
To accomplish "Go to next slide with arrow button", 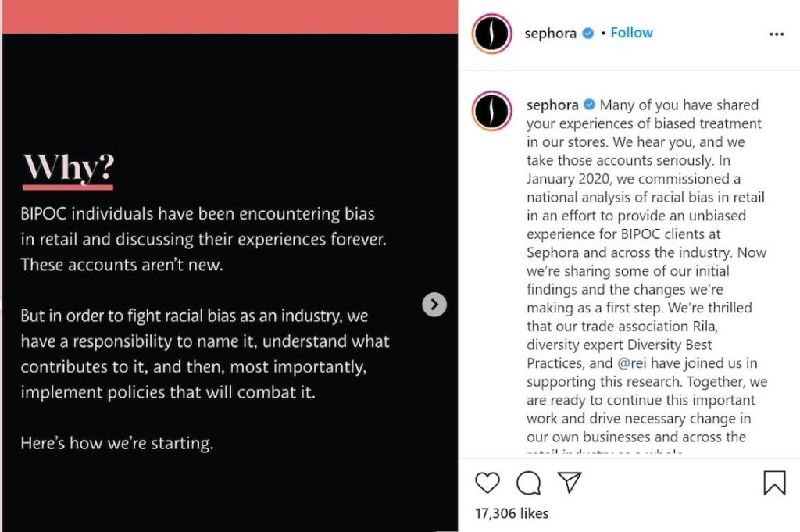I will [x=434, y=305].
